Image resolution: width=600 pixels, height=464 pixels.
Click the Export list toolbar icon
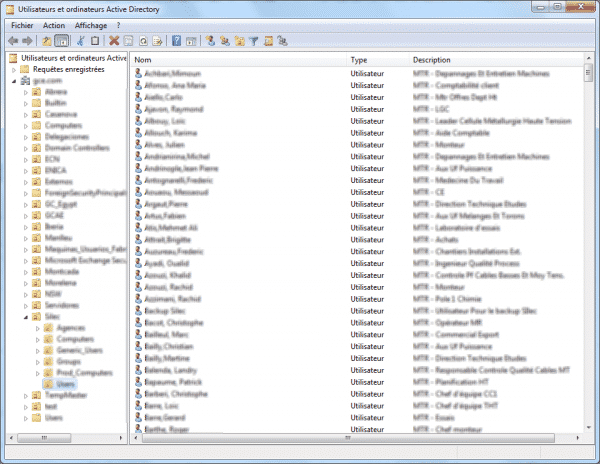point(157,41)
